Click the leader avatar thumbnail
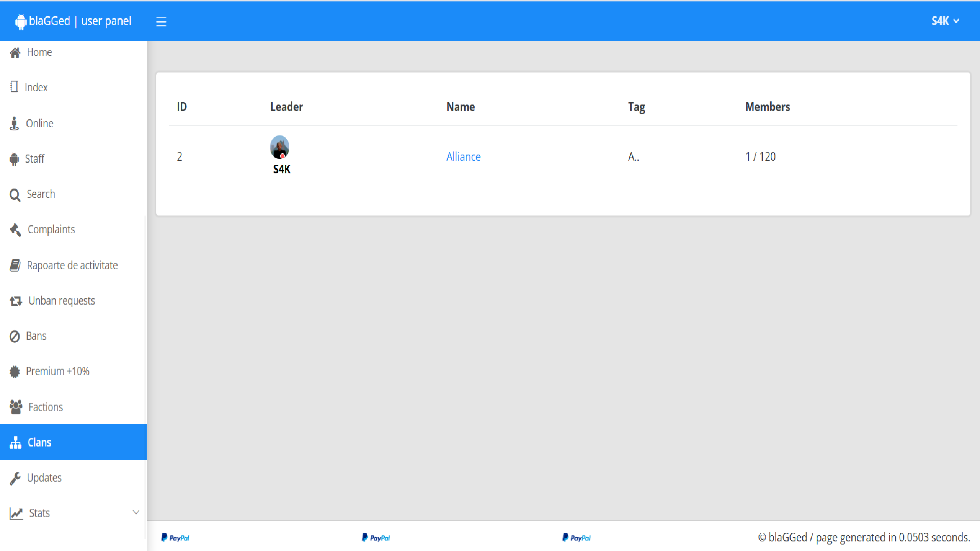Viewport: 980px width, 551px height. tap(279, 147)
